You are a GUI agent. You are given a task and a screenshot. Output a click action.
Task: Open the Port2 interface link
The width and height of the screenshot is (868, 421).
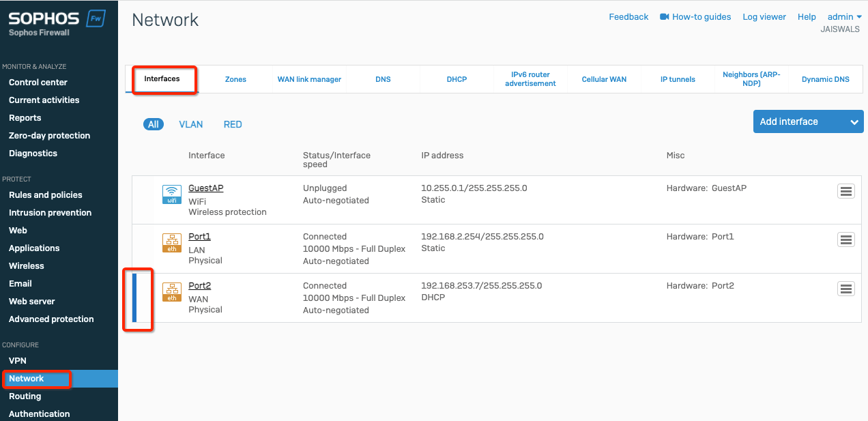click(x=199, y=286)
